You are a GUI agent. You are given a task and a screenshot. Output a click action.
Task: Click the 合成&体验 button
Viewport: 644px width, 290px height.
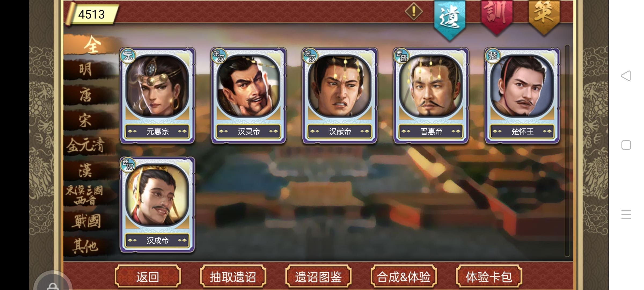coord(404,277)
